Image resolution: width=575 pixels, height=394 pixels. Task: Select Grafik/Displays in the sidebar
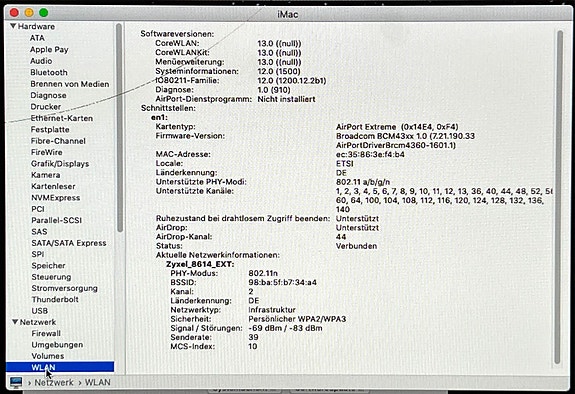click(x=60, y=164)
